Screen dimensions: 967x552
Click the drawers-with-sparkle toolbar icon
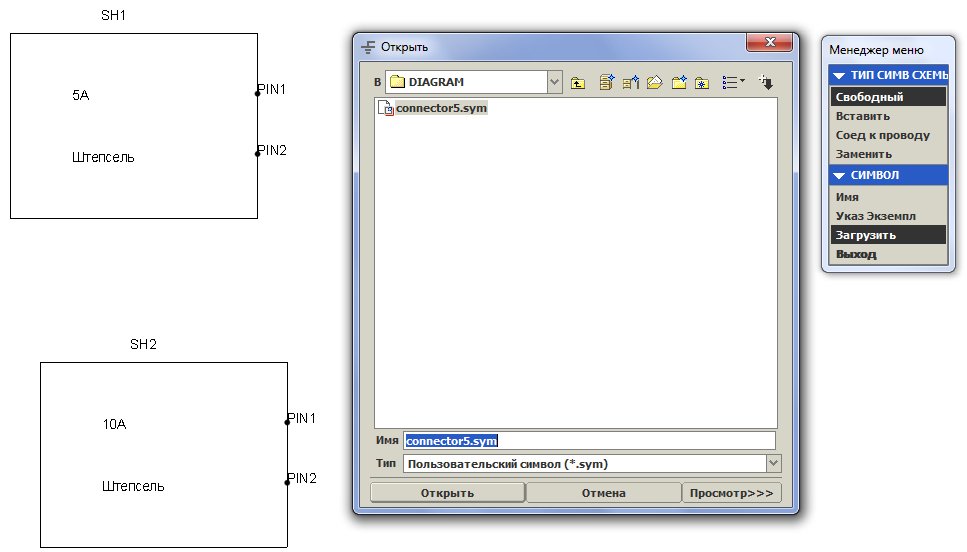[630, 82]
